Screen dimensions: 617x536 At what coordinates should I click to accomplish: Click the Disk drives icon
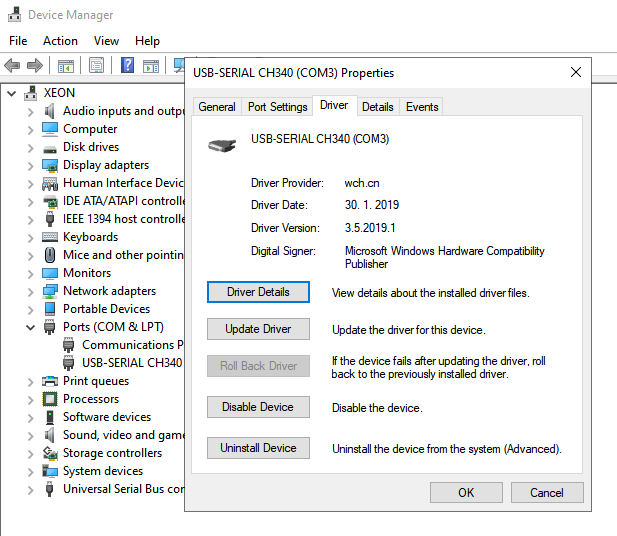[x=50, y=149]
